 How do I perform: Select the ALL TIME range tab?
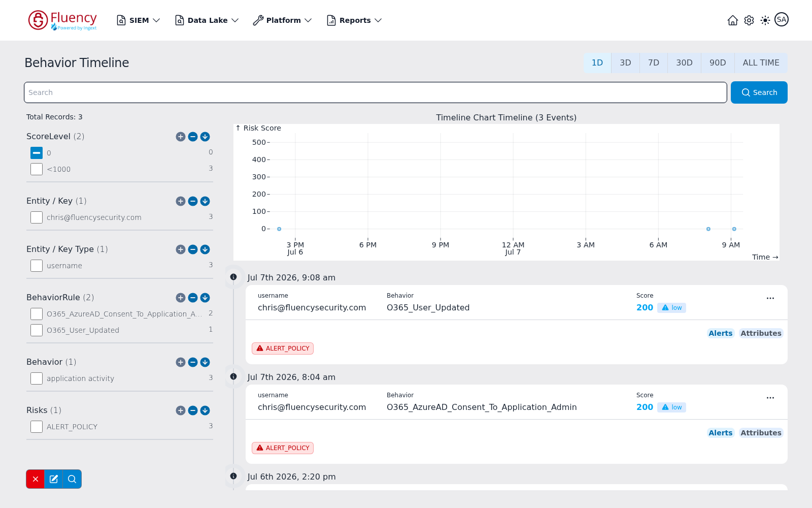pyautogui.click(x=761, y=63)
